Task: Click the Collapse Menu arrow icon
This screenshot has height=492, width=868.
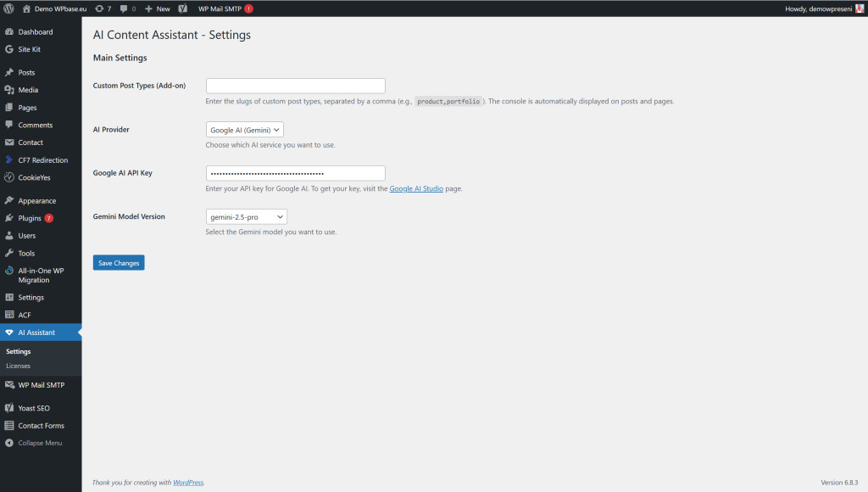Action: tap(8, 444)
